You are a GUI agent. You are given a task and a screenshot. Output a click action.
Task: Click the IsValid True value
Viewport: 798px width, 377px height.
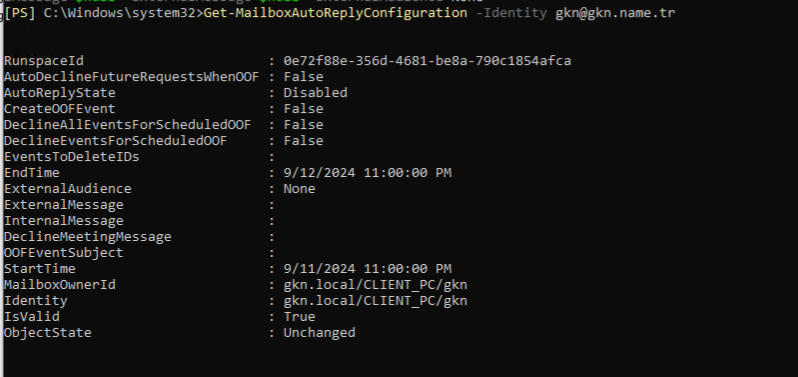tap(299, 316)
